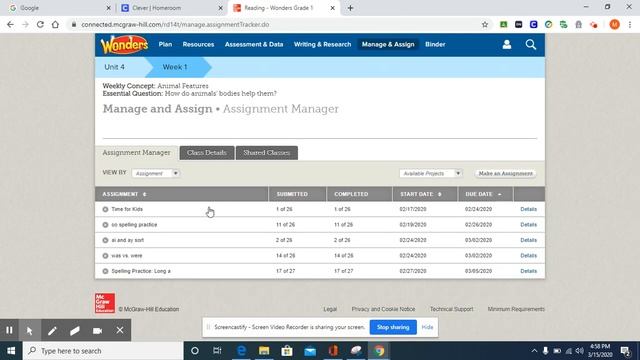The height and width of the screenshot is (360, 640).
Task: Bookmark this page with star icon
Action: pyautogui.click(x=485, y=24)
